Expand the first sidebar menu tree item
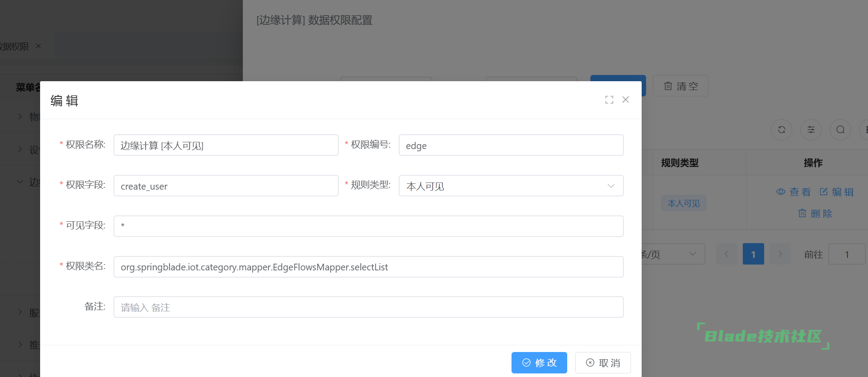Screen dimensions: 868x377 click(20, 116)
